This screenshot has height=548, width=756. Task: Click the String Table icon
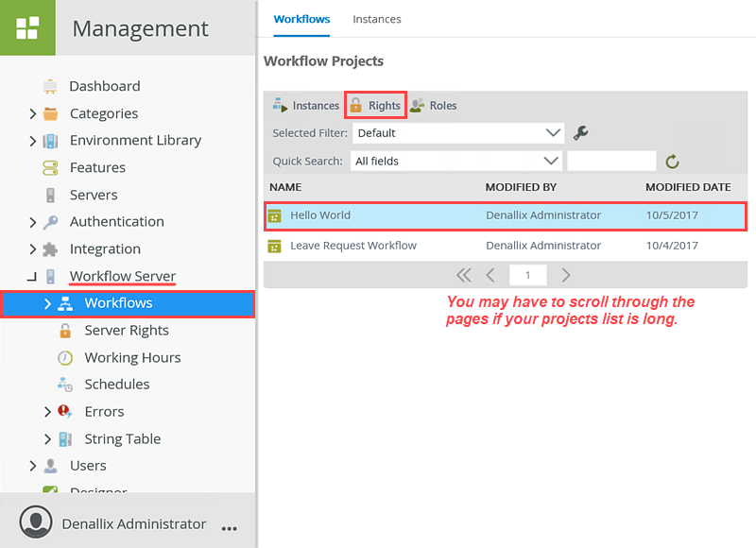pos(65,439)
